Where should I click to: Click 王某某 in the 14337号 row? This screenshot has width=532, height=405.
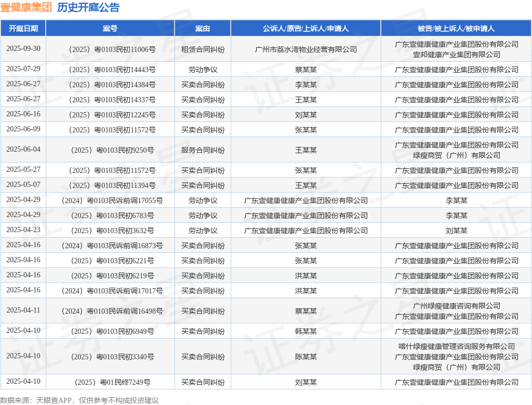305,100
